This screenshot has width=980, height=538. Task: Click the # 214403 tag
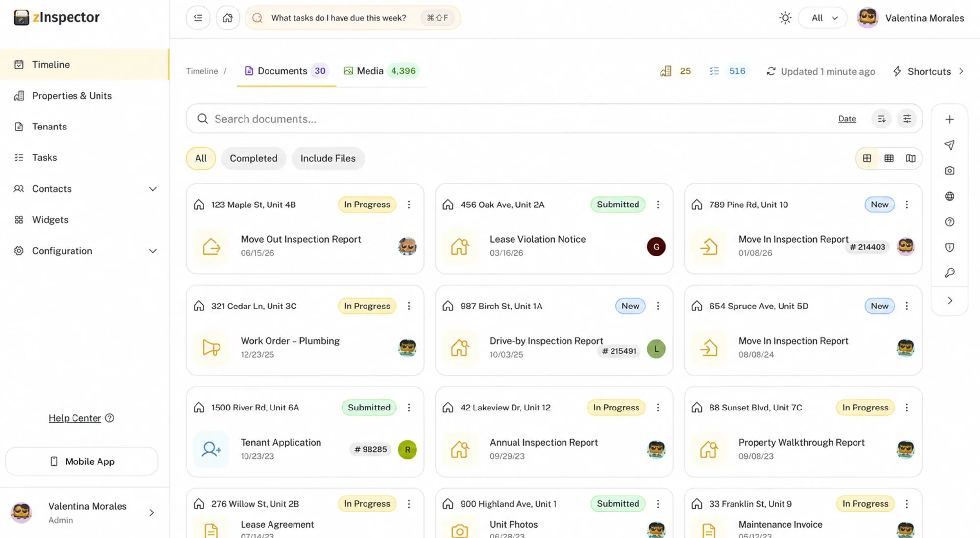tap(867, 247)
